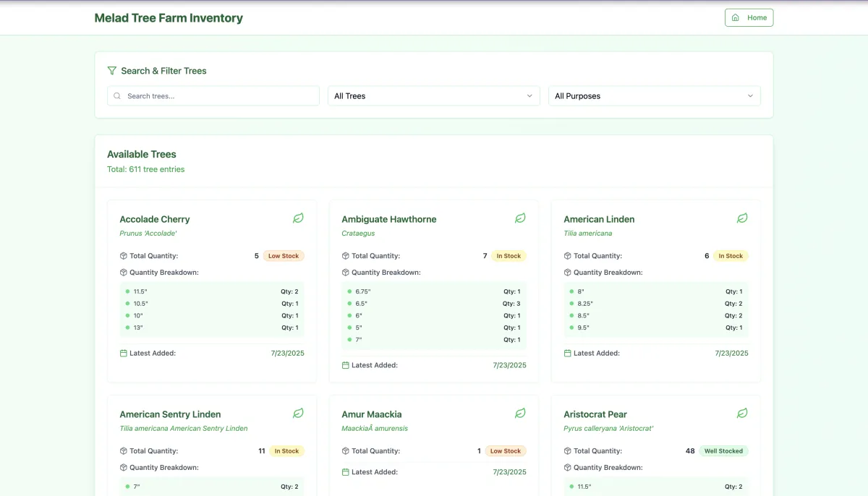Click the box icon beside Ambiguate Hawthorne Total Quantity
The width and height of the screenshot is (868, 496).
(x=346, y=256)
